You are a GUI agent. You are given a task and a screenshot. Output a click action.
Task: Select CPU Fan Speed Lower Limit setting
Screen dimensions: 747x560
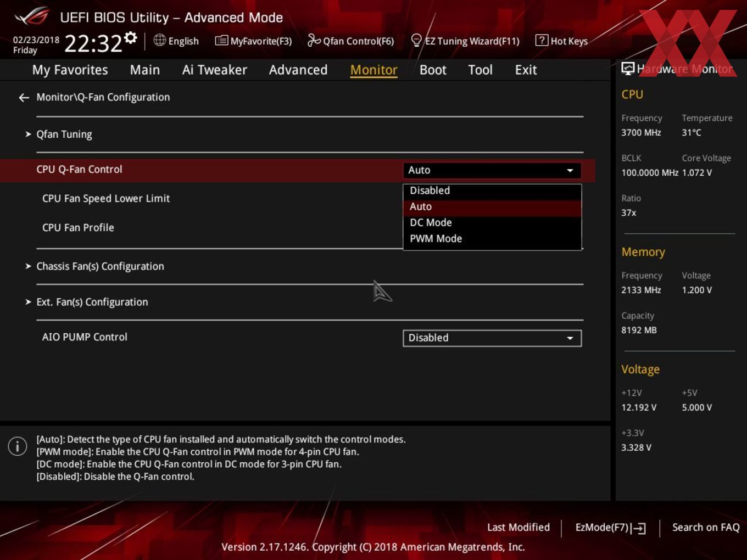tap(106, 198)
